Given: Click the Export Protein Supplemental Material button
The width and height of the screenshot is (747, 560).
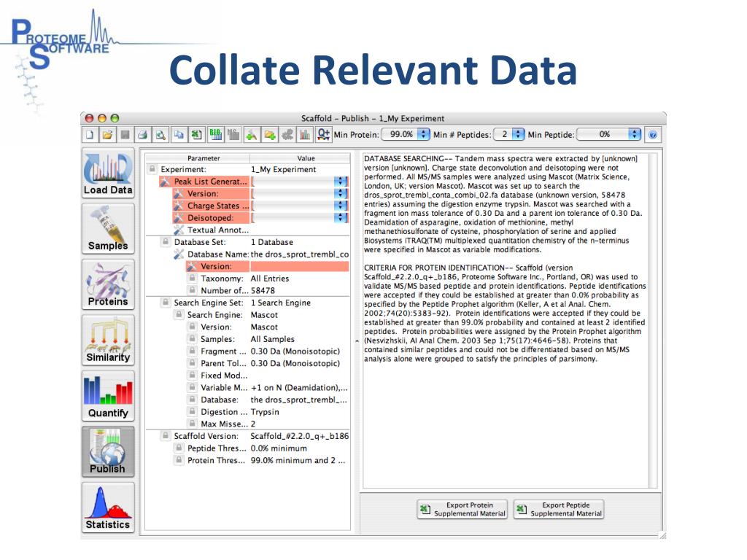Looking at the screenshot, I should point(462,510).
